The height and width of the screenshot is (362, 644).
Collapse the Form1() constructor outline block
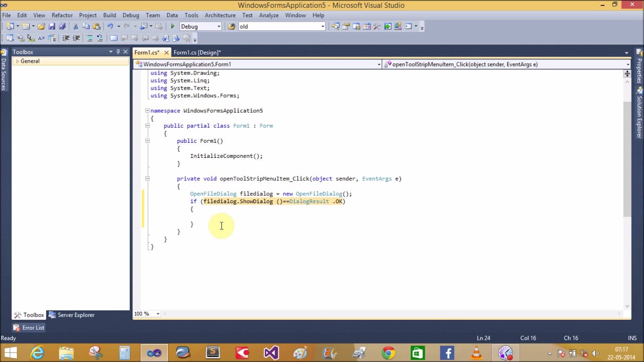point(147,141)
